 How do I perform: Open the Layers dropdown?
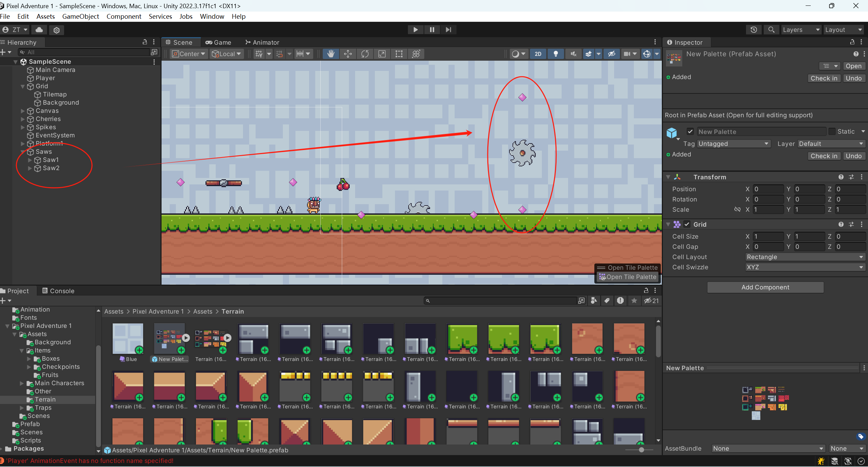pos(801,30)
